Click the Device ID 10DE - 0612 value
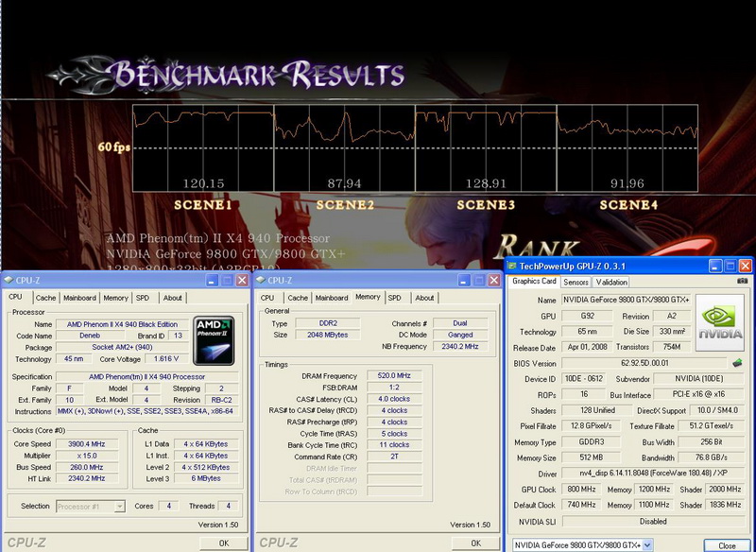The image size is (756, 552). (x=584, y=379)
